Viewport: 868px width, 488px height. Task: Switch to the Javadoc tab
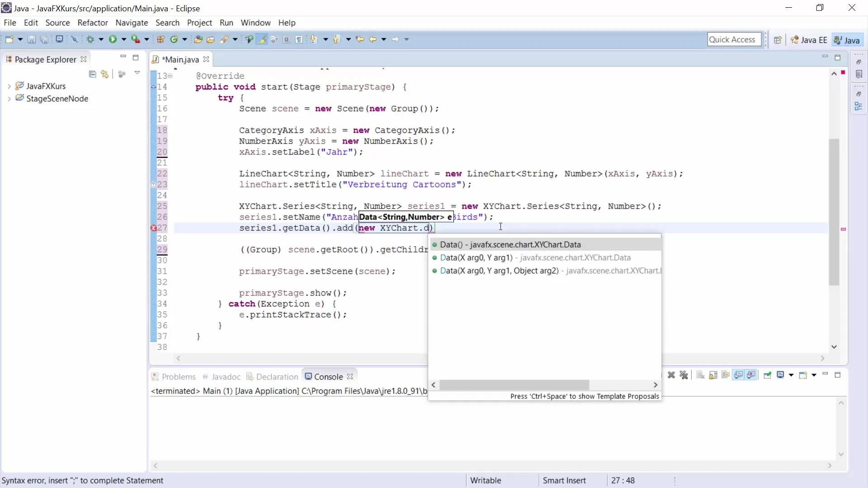click(222, 376)
